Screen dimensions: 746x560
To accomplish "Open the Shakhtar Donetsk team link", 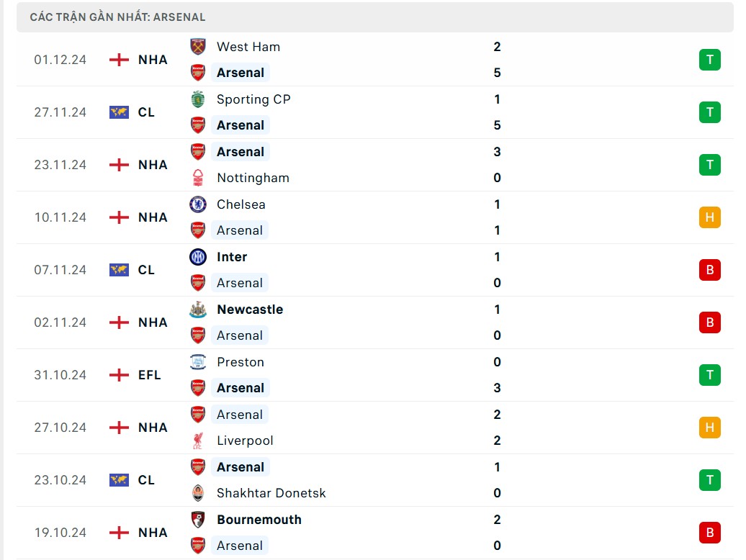I will pos(271,493).
